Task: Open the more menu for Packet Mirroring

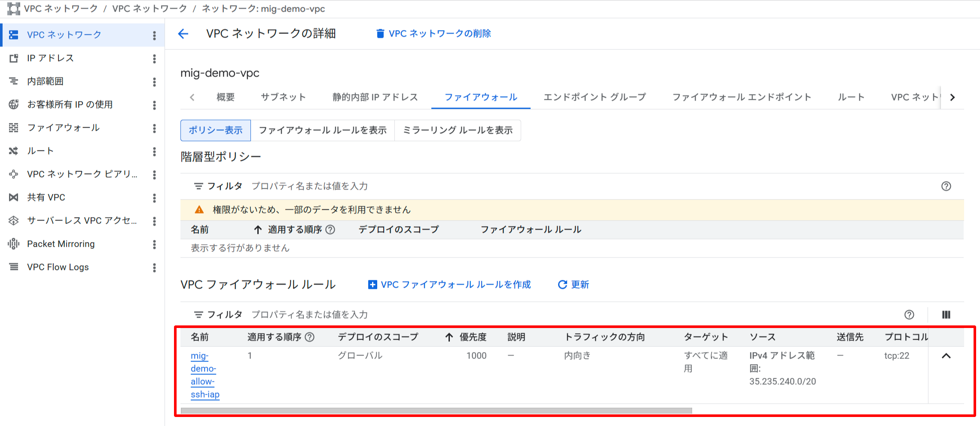Action: point(154,244)
